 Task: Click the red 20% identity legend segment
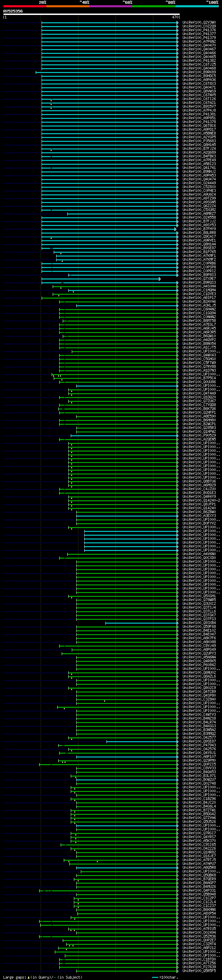coord(25,6)
